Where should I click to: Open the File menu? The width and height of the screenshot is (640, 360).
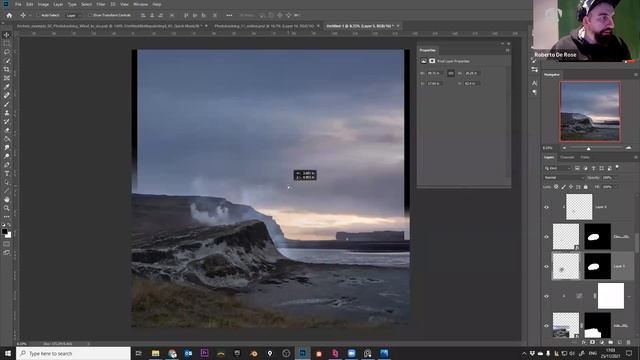(x=18, y=4)
